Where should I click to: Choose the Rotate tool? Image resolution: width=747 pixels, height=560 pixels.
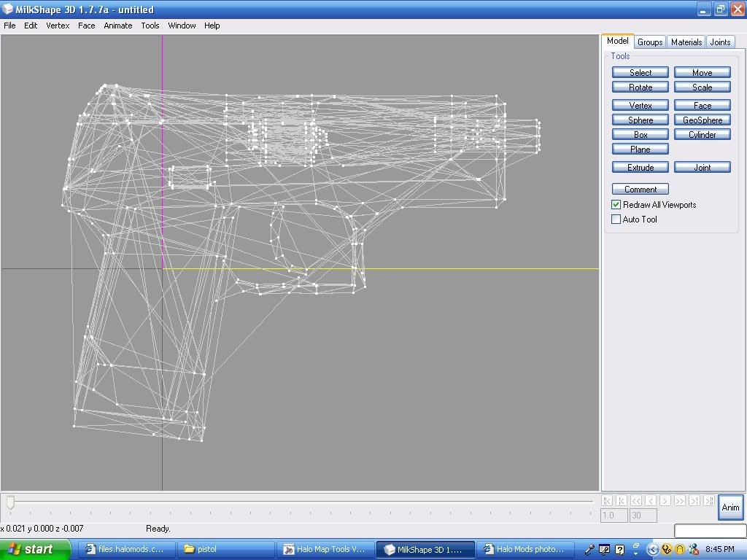(640, 87)
